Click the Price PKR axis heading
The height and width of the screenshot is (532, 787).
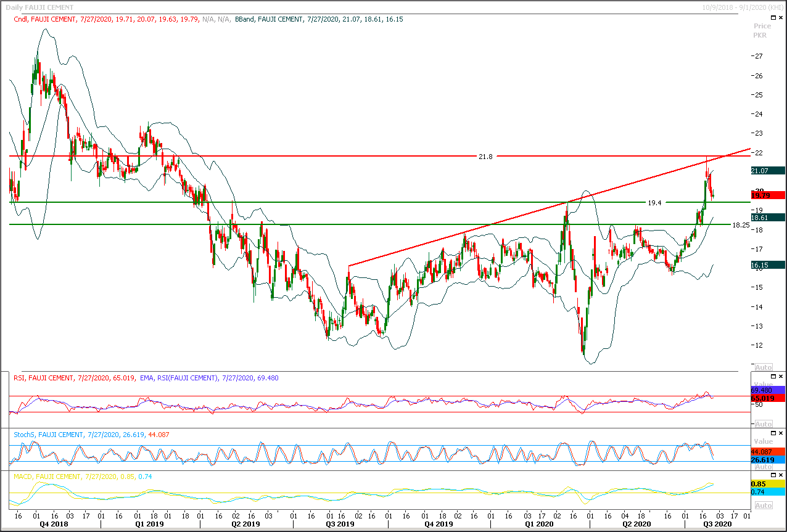click(762, 31)
